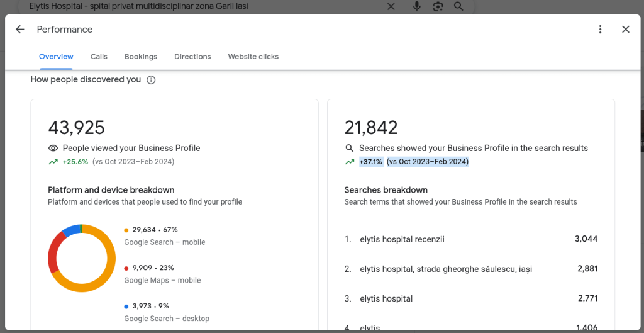Viewport: 644px width, 333px height.
Task: Start voice search with microphone icon
Action: pyautogui.click(x=416, y=6)
